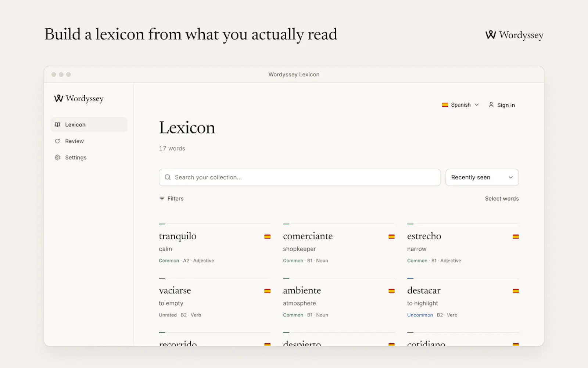Open the Spanish language dropdown
This screenshot has width=588, height=368.
[x=460, y=105]
